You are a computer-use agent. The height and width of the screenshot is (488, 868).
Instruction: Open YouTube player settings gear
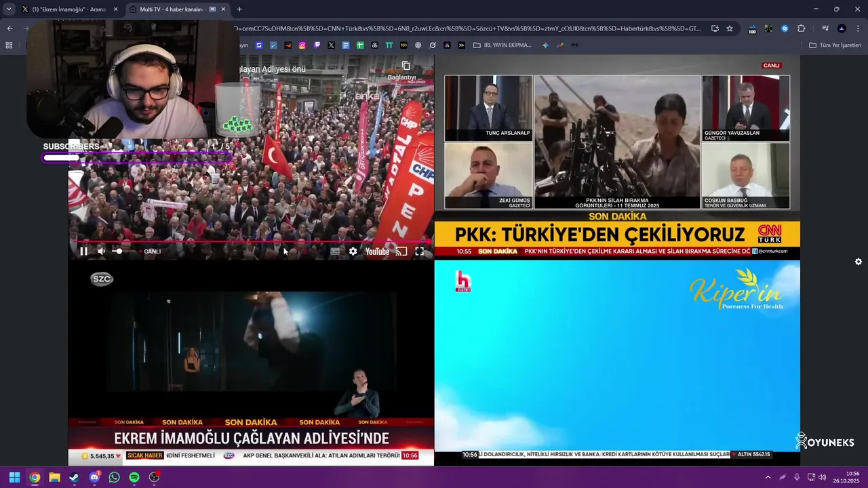[x=353, y=251]
